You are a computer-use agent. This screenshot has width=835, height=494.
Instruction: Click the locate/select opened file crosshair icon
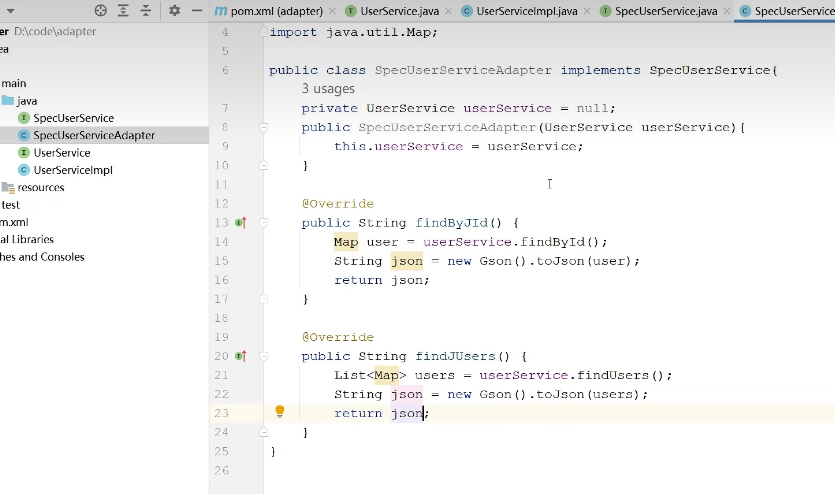[100, 10]
